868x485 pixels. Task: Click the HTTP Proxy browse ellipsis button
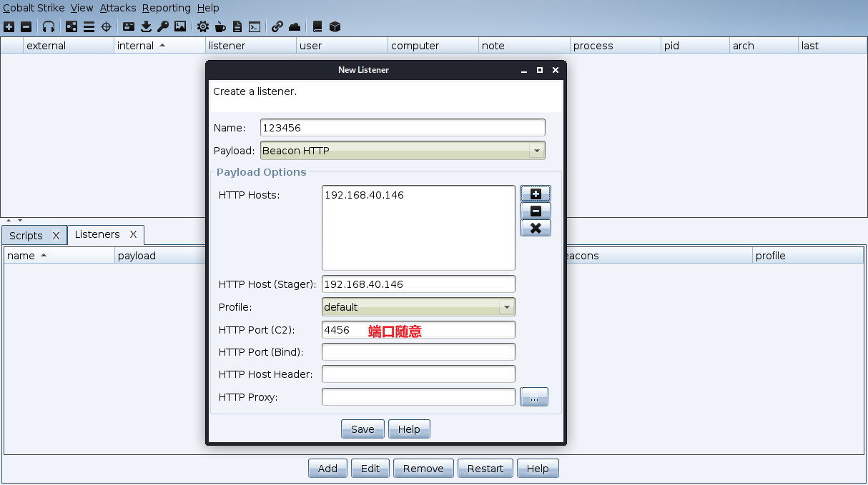point(534,397)
